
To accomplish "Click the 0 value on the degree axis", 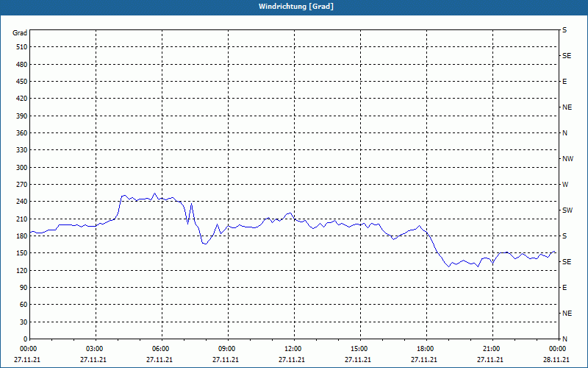I will point(25,339).
